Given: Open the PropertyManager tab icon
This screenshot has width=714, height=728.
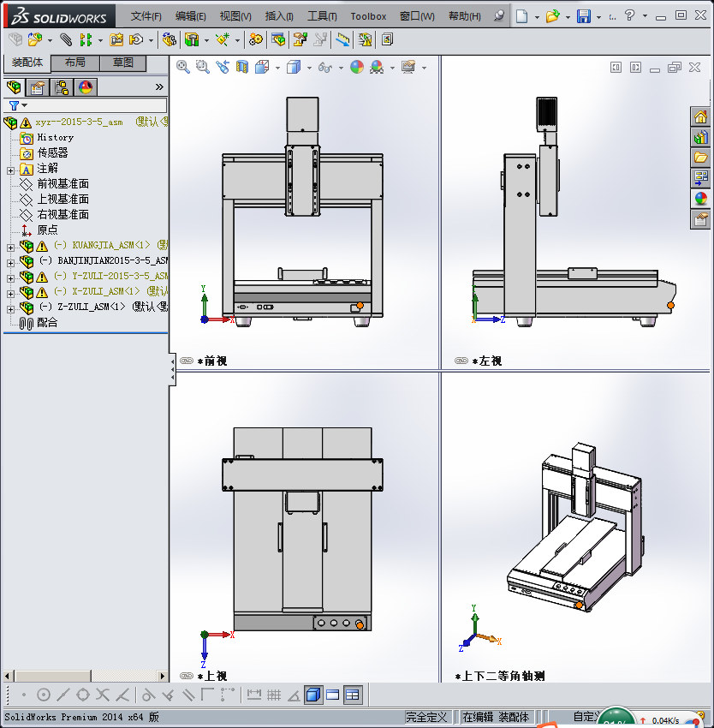Looking at the screenshot, I should [37, 87].
